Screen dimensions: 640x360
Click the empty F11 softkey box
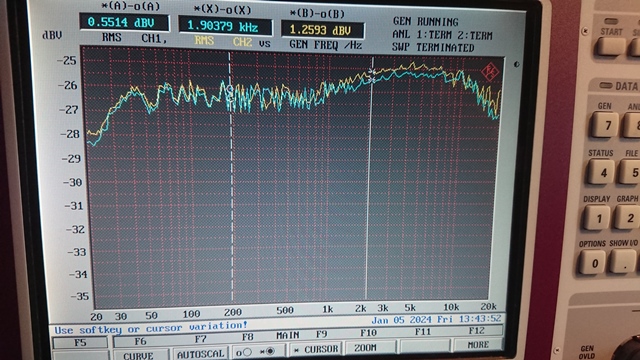[x=425, y=346]
